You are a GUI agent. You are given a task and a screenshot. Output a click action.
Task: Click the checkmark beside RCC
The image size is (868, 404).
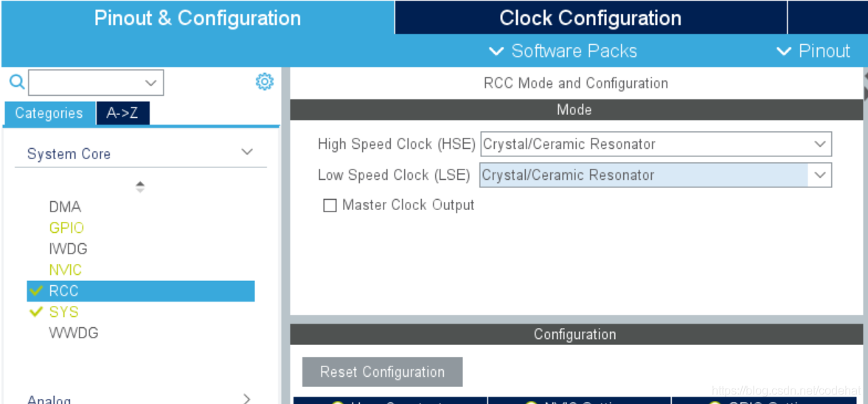click(x=37, y=290)
